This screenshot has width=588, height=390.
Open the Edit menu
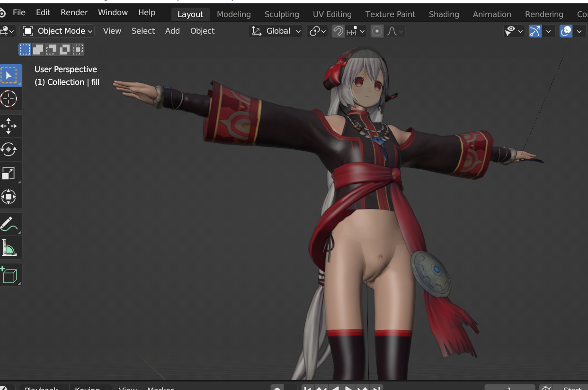[43, 13]
